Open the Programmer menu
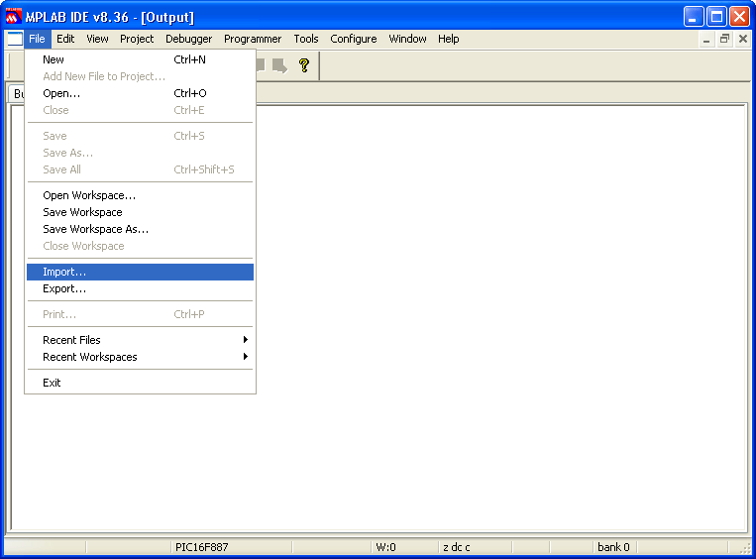 click(x=253, y=39)
